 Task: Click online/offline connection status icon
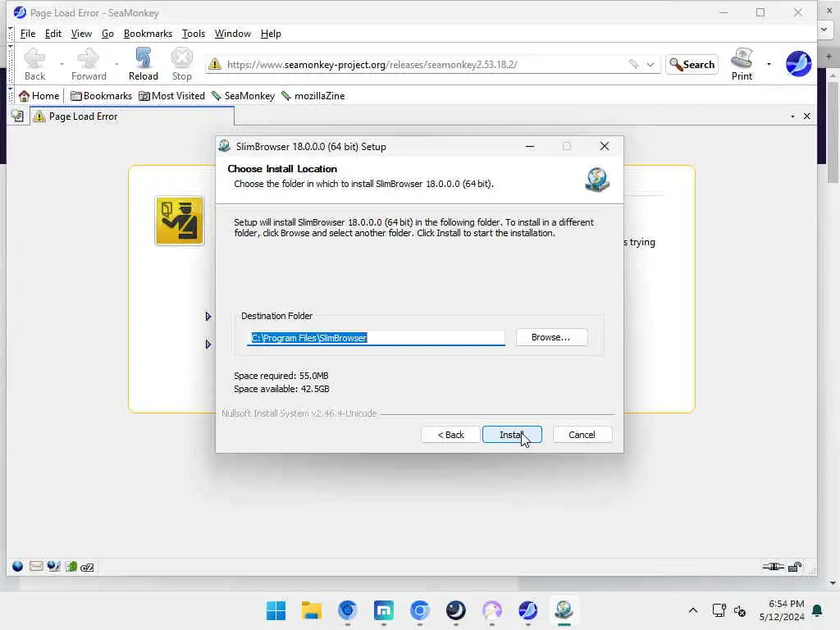tap(773, 567)
